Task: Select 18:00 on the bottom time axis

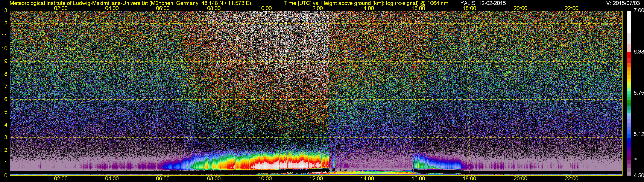Action: (x=469, y=179)
